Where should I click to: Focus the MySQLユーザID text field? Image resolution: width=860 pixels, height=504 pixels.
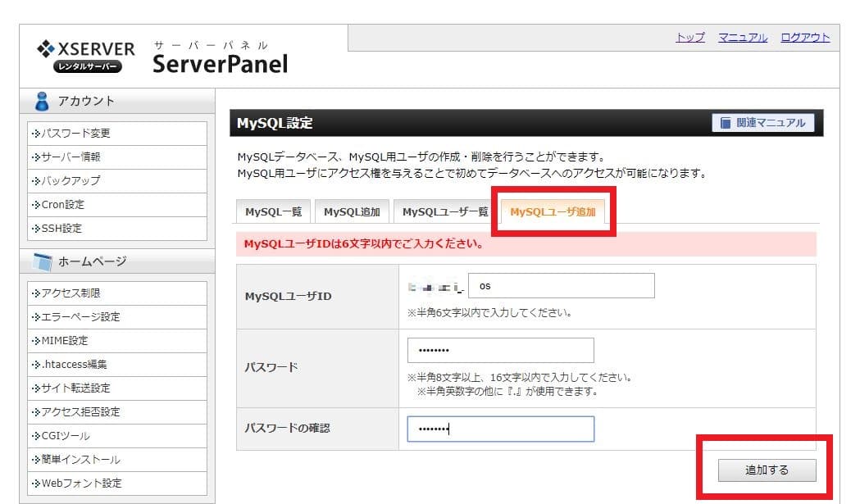pyautogui.click(x=561, y=286)
